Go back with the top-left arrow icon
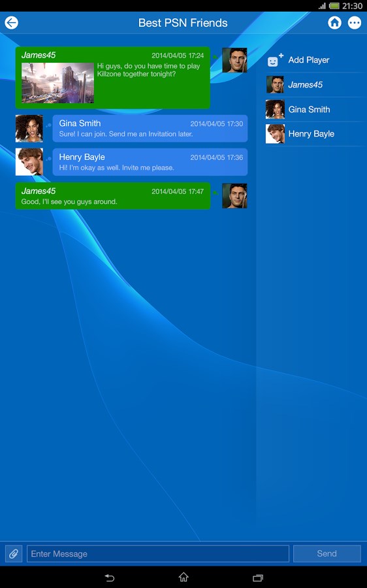This screenshot has height=588, width=367. tap(11, 23)
